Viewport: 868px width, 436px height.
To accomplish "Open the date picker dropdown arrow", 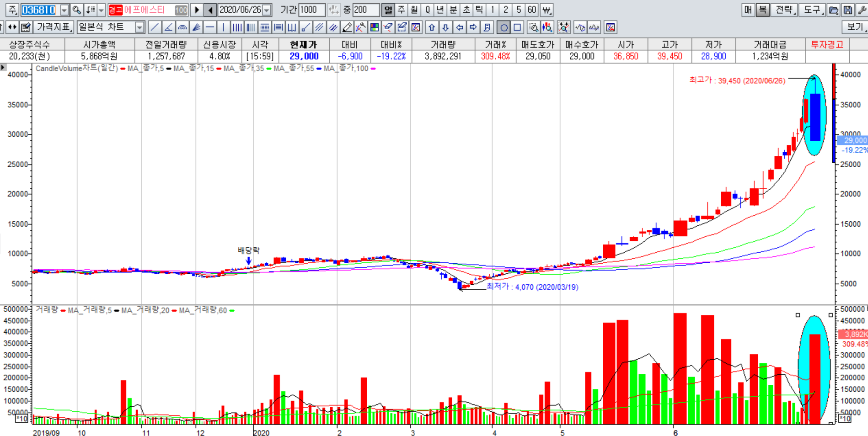I will point(267,10).
